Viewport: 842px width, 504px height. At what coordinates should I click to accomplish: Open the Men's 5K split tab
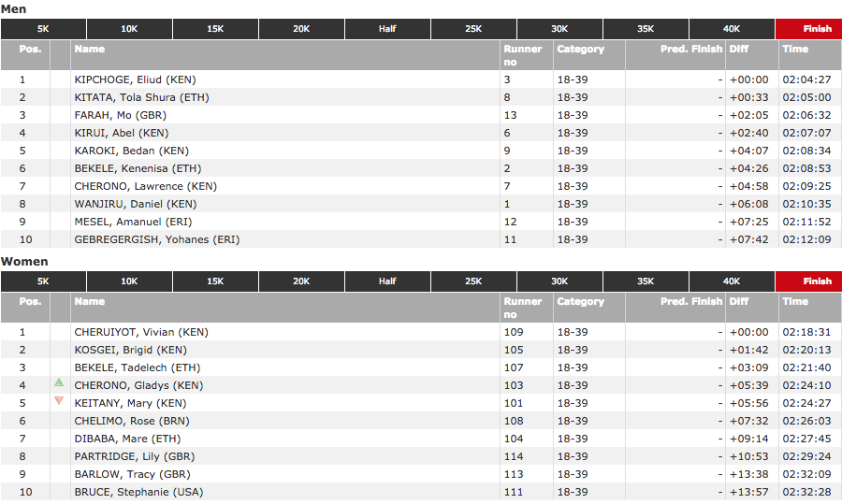point(43,29)
